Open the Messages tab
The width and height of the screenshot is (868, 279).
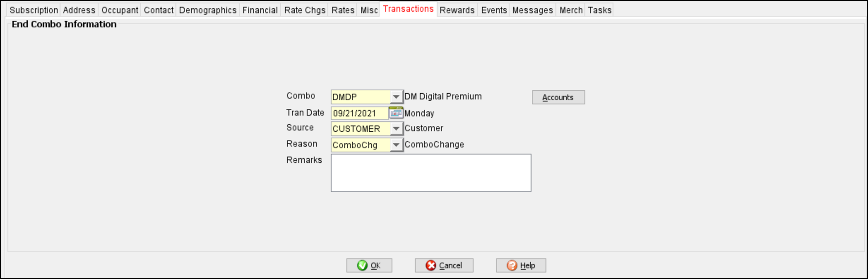pos(532,10)
